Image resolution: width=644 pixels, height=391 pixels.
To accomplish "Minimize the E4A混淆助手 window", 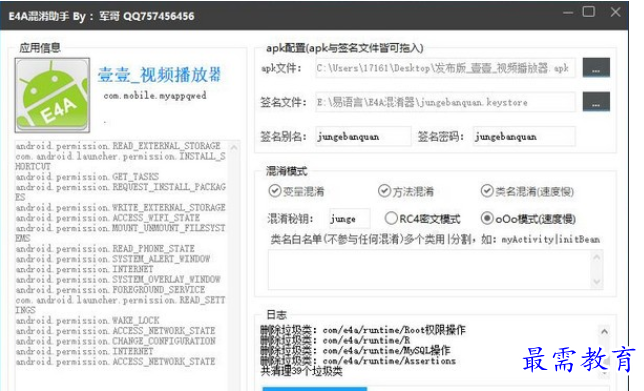I will (568, 12).
